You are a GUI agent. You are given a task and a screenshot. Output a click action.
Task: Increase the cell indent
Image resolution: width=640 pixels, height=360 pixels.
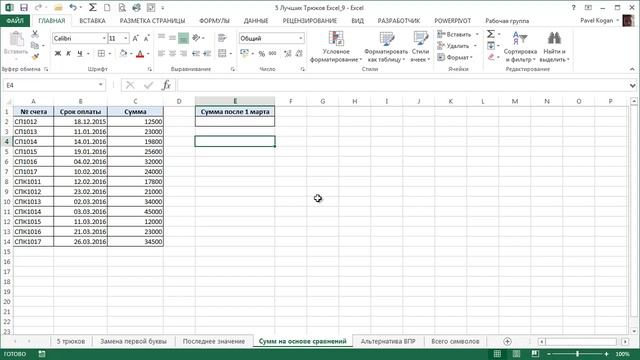pos(207,53)
